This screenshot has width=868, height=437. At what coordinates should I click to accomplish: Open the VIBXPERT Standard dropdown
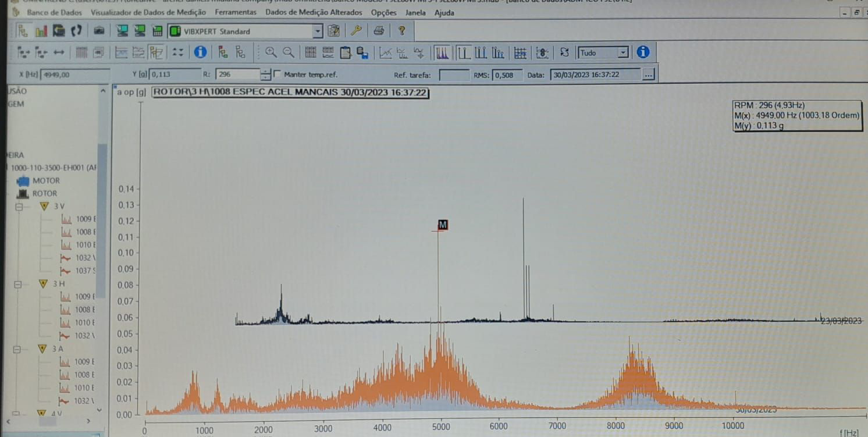[317, 31]
